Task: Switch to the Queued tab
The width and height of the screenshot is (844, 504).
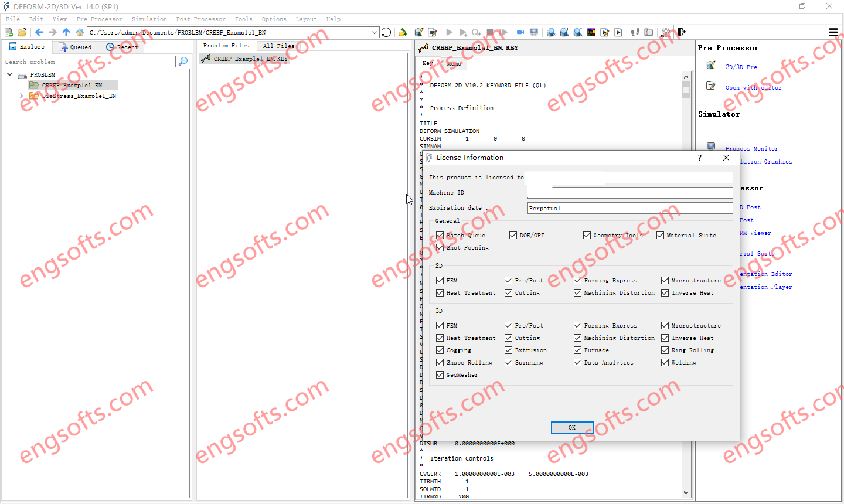Action: [x=75, y=47]
